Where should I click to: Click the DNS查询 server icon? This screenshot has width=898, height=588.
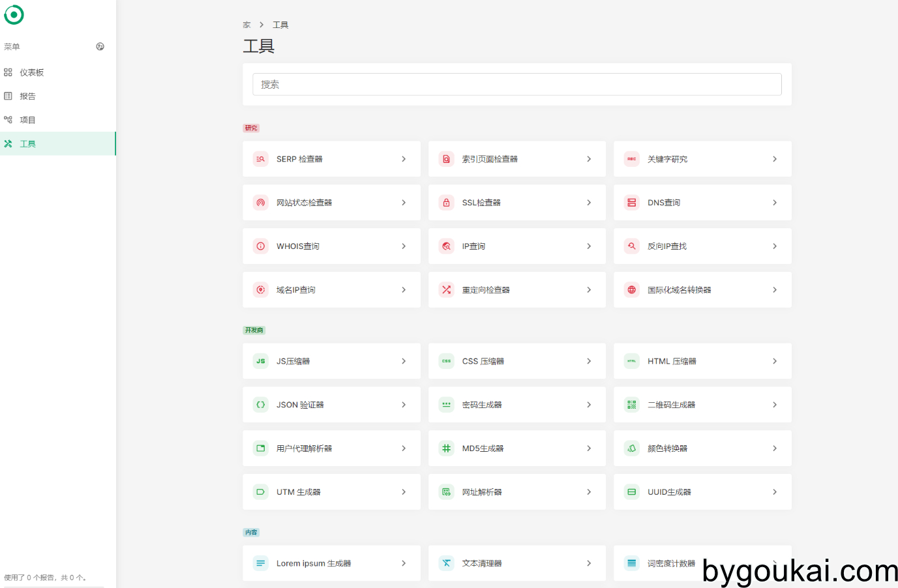click(632, 203)
